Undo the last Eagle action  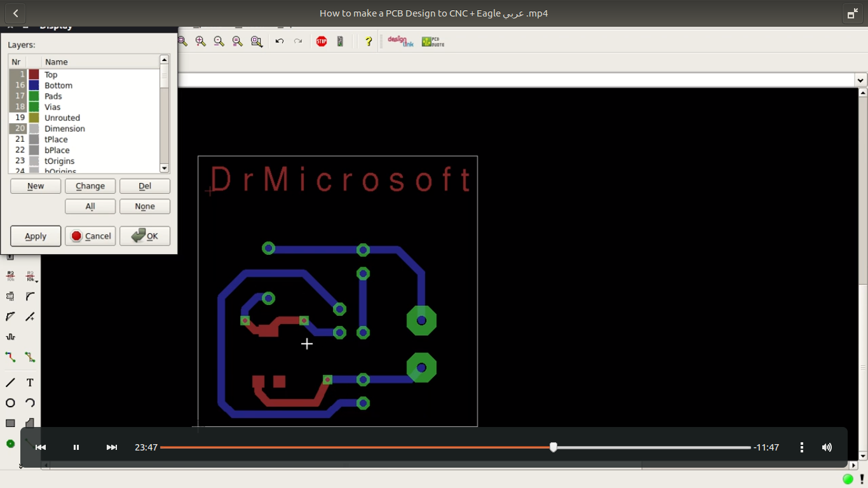280,41
